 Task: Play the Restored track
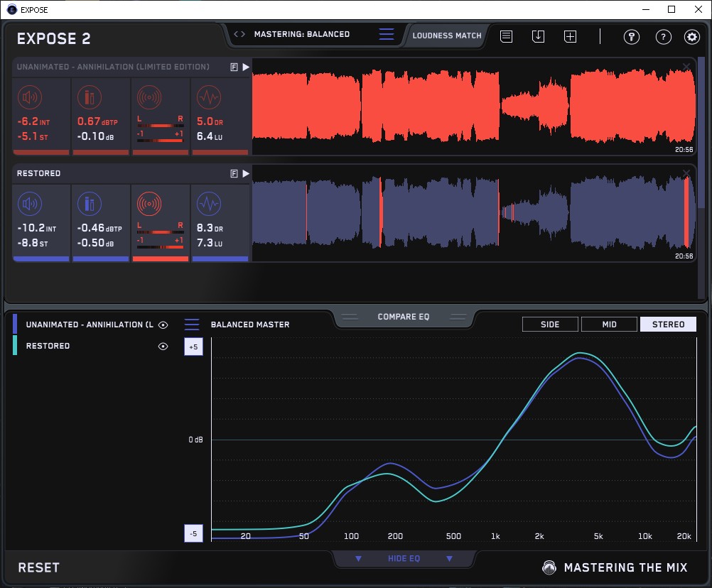[x=246, y=173]
